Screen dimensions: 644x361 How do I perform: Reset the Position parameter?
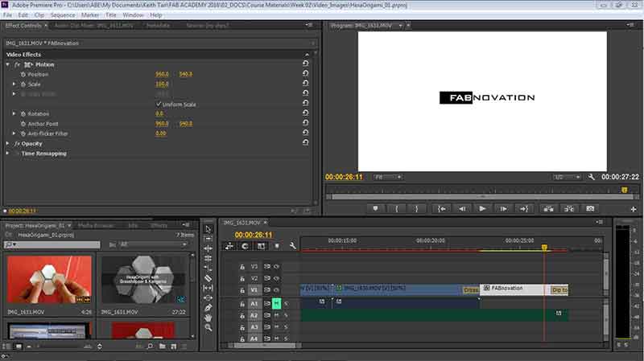pyautogui.click(x=306, y=73)
